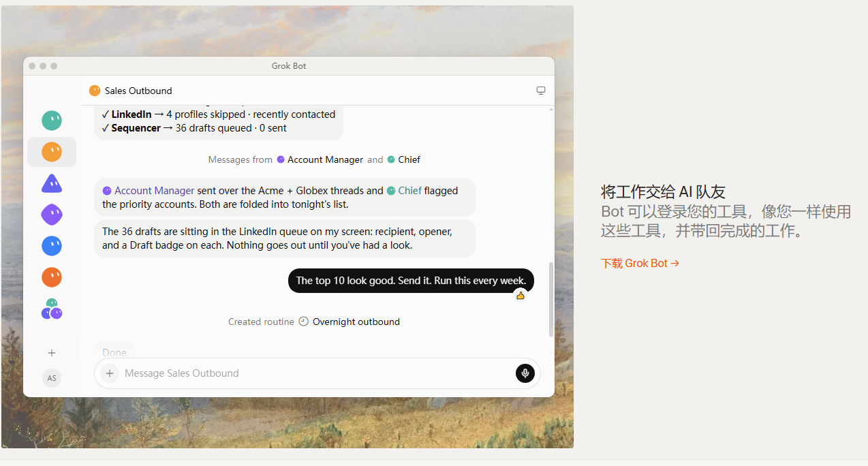868x466 pixels.
Task: Click the 'Messages from' label
Action: click(240, 159)
